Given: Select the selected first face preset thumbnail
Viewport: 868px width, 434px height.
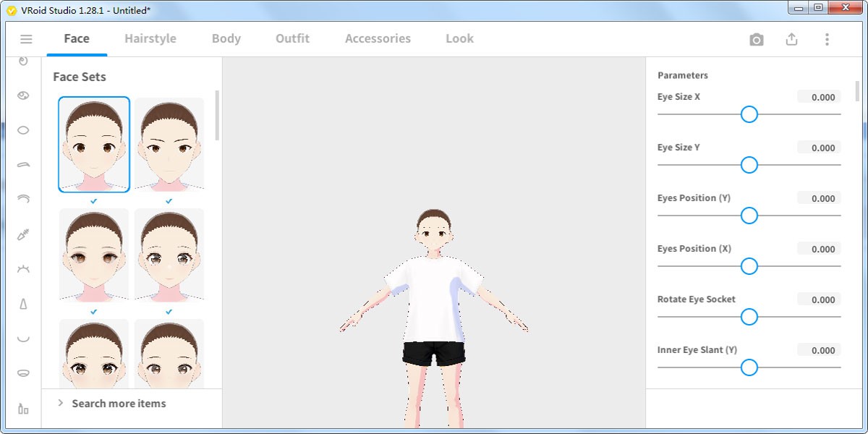Looking at the screenshot, I should (x=93, y=144).
